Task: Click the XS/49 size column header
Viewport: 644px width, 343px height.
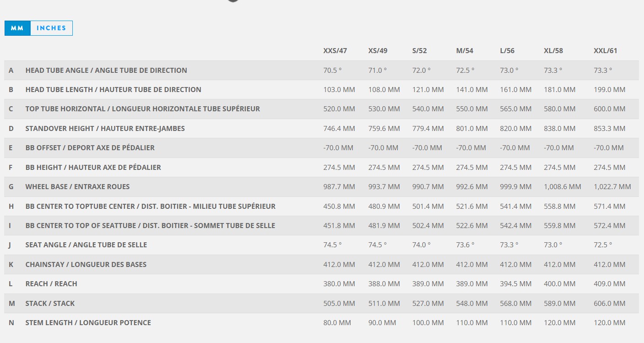Action: tap(379, 50)
